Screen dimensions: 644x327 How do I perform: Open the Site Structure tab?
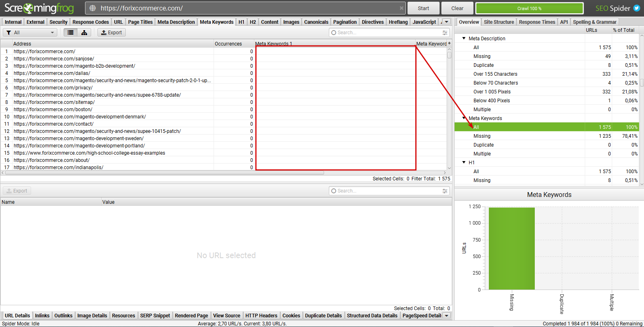coord(499,22)
